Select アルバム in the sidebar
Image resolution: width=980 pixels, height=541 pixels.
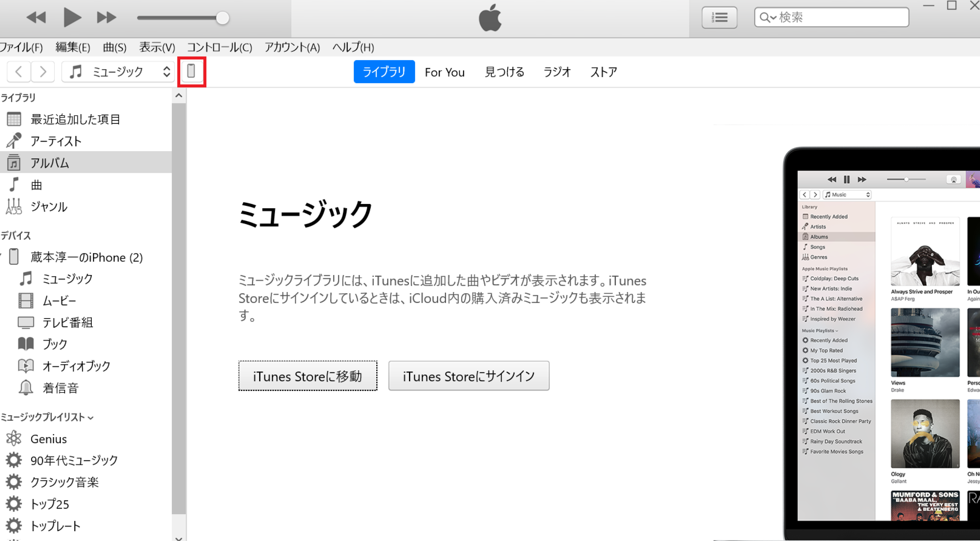tap(86, 163)
